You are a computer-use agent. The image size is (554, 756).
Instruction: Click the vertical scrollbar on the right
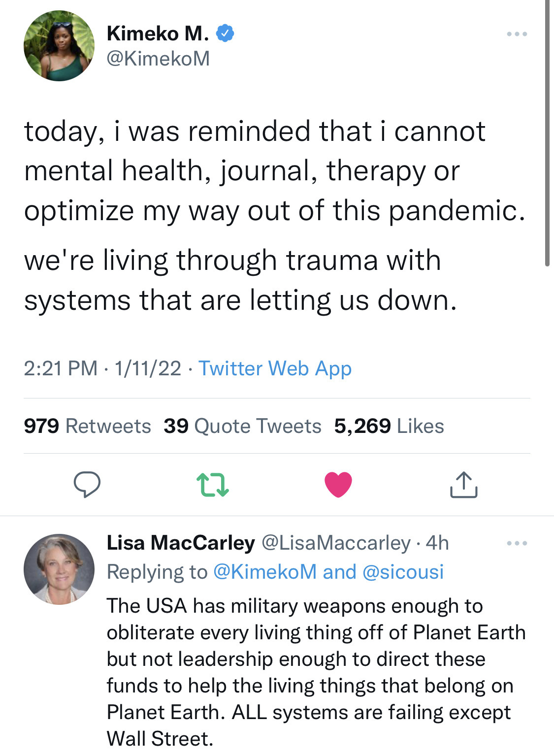pos(547,133)
